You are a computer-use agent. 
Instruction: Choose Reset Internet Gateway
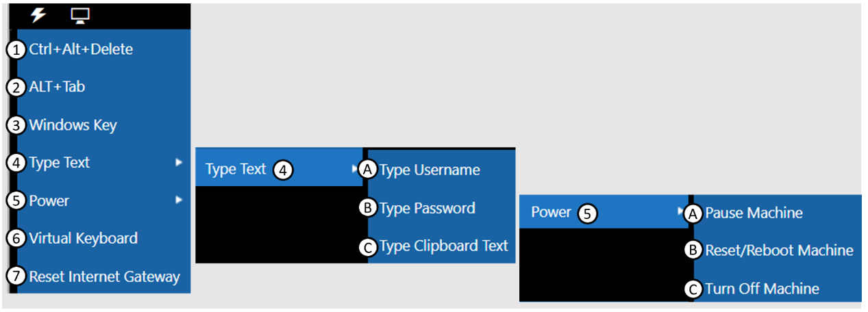[104, 276]
